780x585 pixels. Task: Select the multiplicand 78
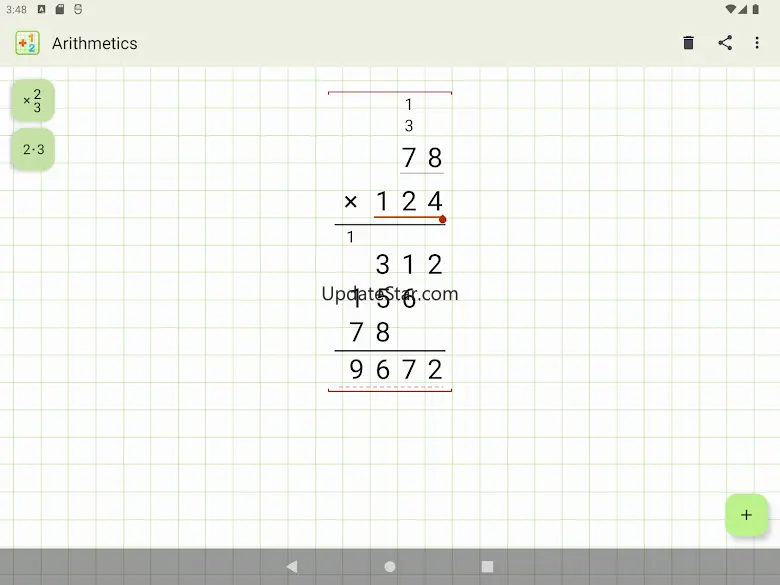pos(422,158)
